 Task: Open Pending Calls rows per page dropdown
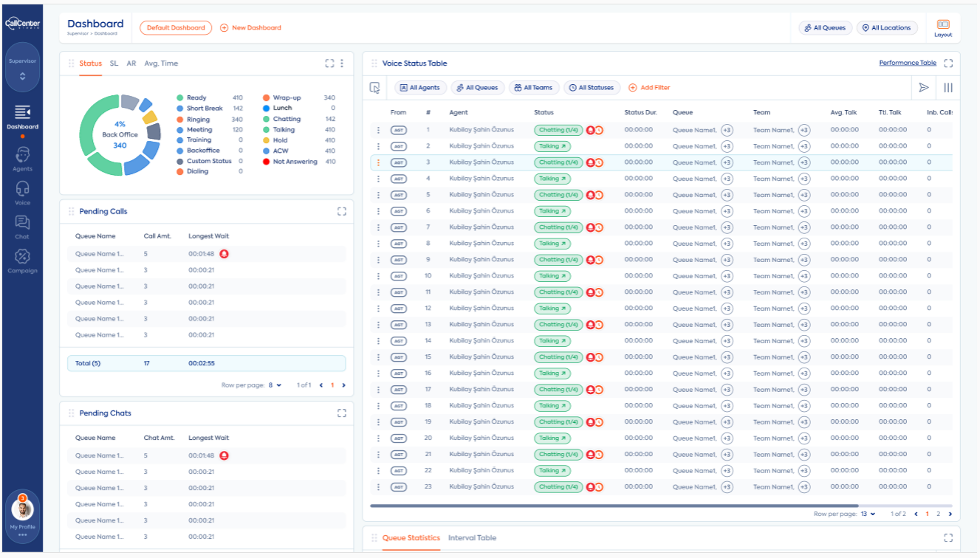tap(275, 385)
